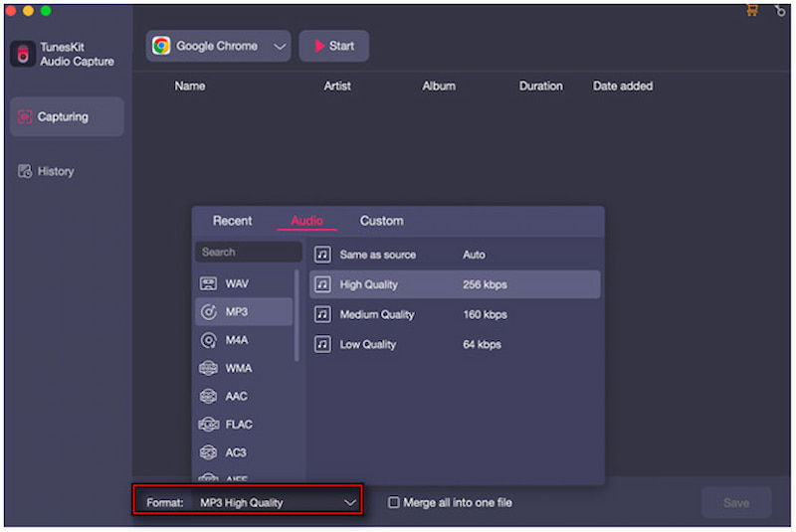Viewport: 796px width, 532px height.
Task: Switch to the Recent tab
Action: [233, 221]
